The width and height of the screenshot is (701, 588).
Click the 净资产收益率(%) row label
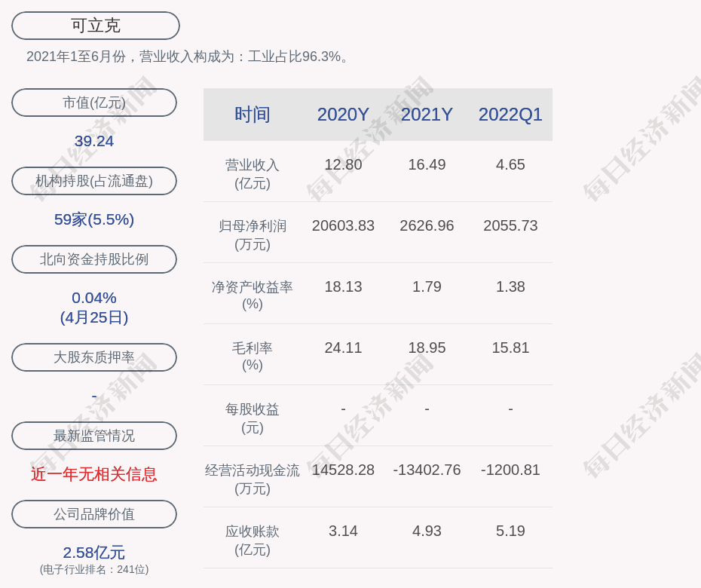tap(253, 295)
